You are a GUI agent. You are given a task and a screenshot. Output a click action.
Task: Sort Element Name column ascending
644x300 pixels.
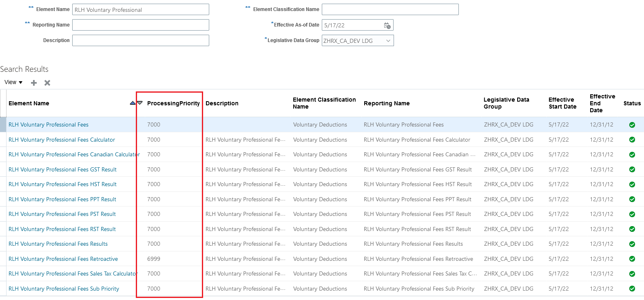(x=133, y=103)
